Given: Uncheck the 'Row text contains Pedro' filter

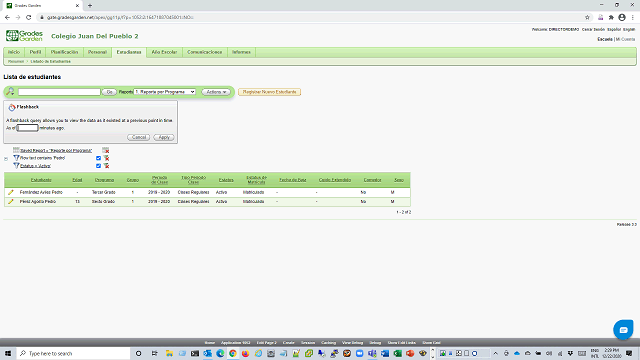Looking at the screenshot, I should (x=98, y=158).
